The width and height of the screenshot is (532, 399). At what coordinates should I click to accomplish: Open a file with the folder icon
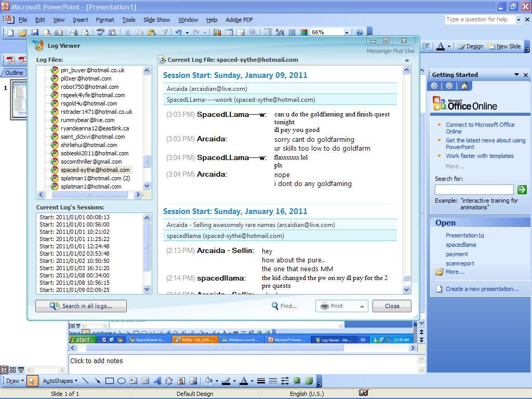coord(22,32)
